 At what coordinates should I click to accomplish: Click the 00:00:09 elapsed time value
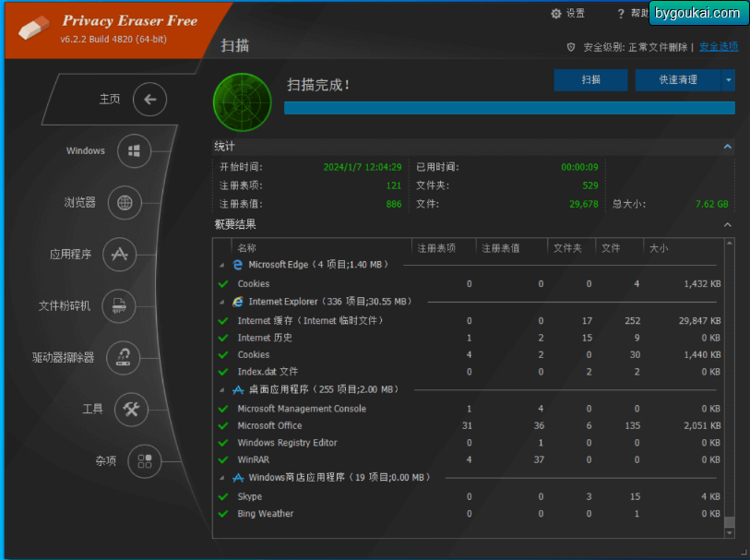tap(579, 167)
